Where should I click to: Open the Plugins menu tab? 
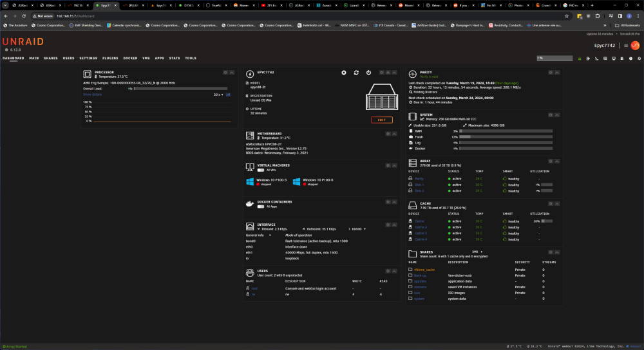[x=110, y=59]
